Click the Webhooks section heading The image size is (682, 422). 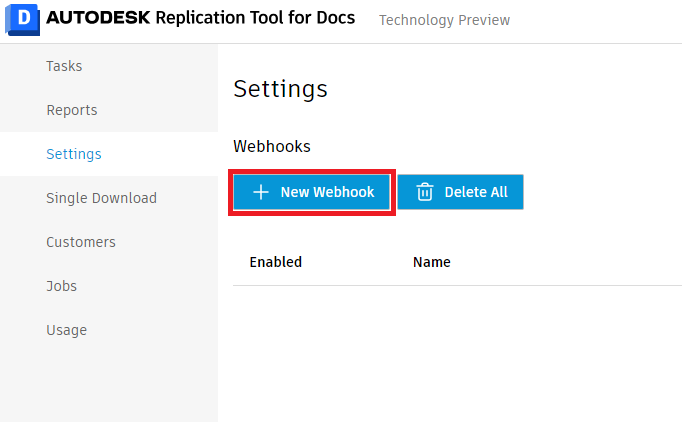pyautogui.click(x=272, y=146)
